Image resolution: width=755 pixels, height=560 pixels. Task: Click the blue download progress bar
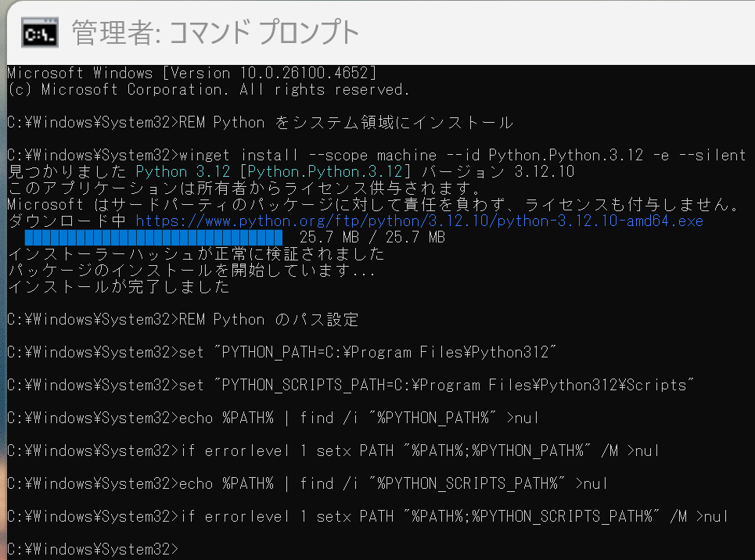tap(153, 238)
